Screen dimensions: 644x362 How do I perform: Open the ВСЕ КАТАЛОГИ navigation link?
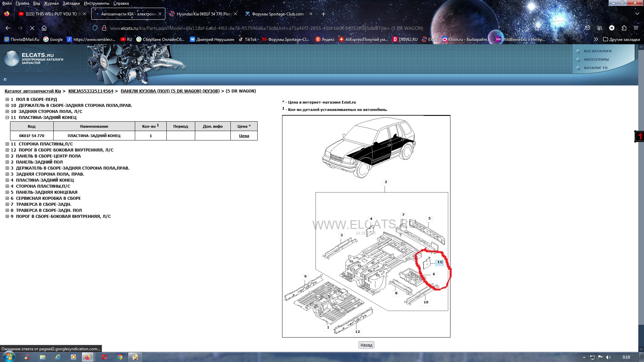coord(597,51)
